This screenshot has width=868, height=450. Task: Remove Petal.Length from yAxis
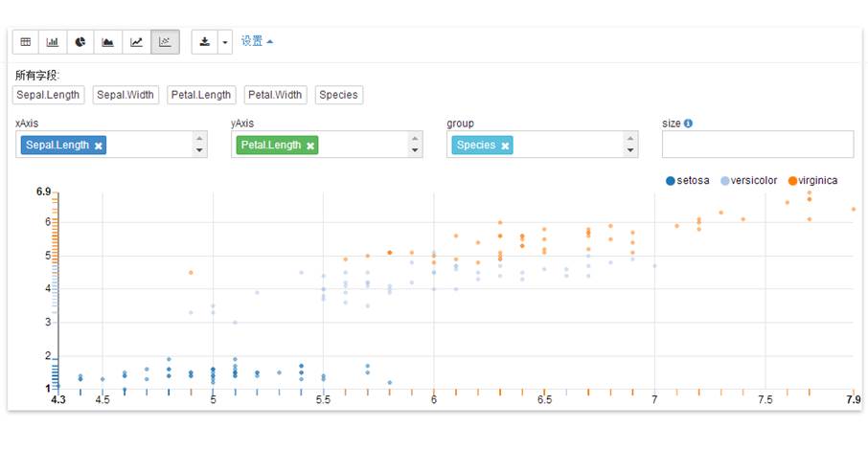[311, 146]
